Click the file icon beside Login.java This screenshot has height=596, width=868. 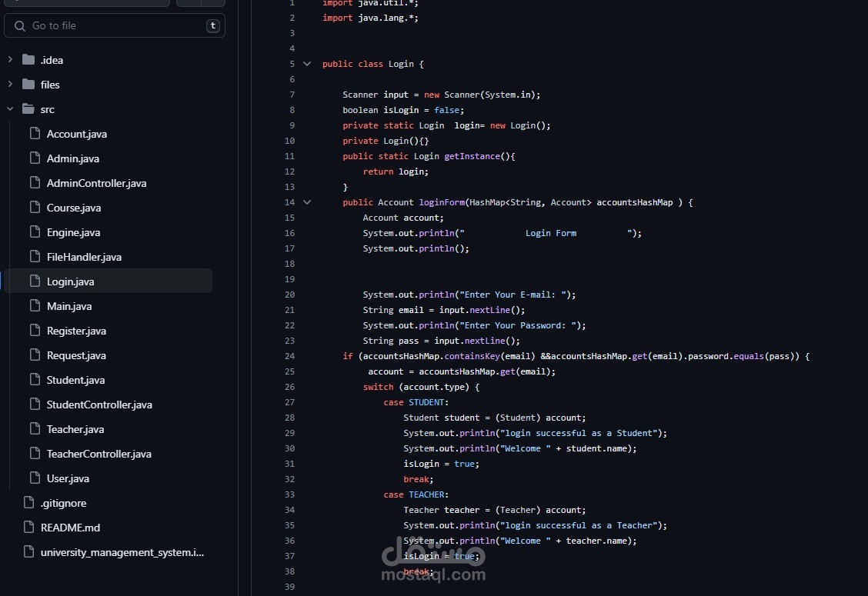(x=35, y=281)
